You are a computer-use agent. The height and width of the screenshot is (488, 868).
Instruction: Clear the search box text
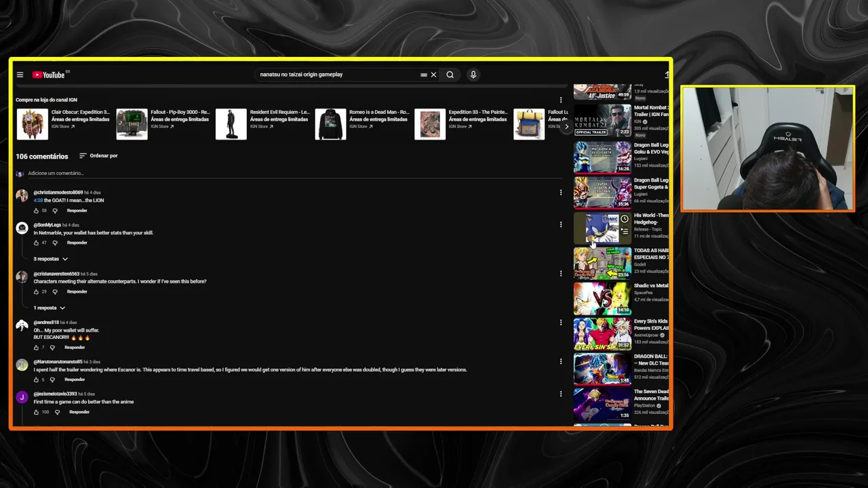pyautogui.click(x=433, y=75)
